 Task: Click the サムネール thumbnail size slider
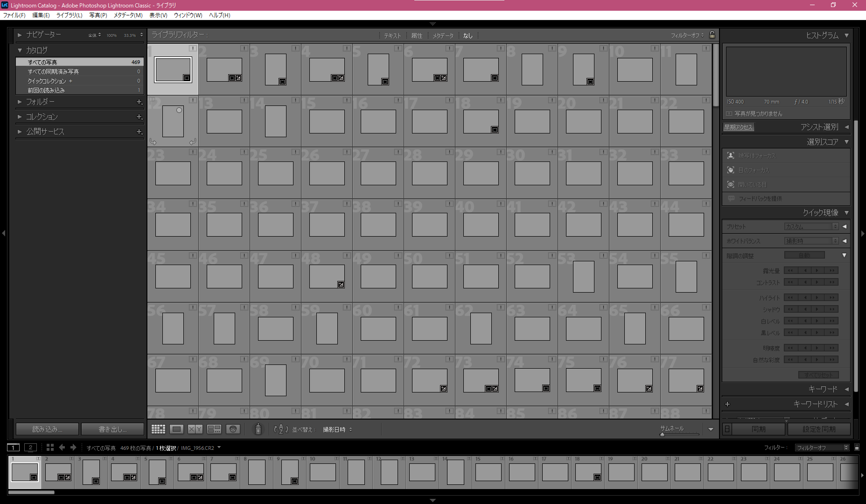(679, 434)
